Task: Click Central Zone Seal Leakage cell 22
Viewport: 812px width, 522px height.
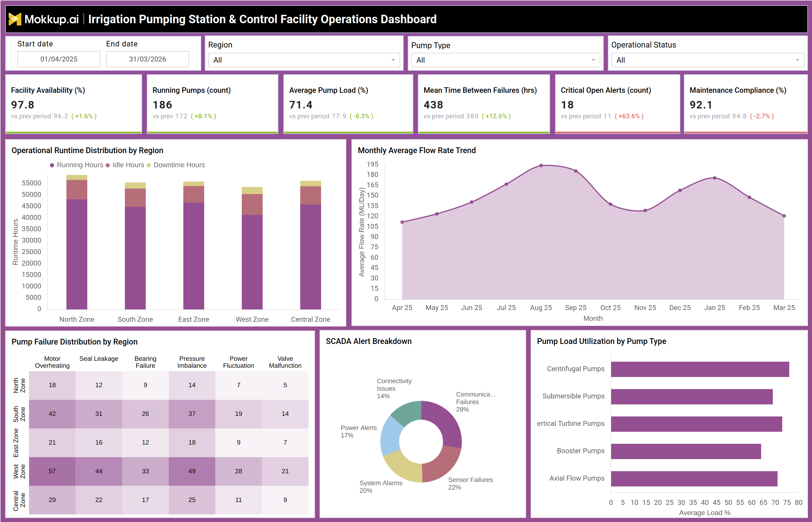Action: (x=99, y=500)
